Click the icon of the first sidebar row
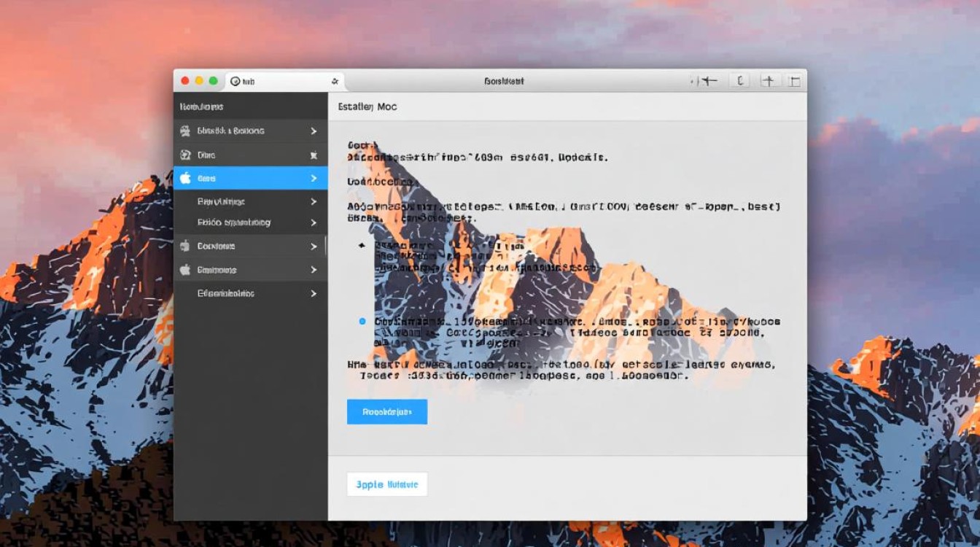This screenshot has width=980, height=547. pyautogui.click(x=185, y=131)
